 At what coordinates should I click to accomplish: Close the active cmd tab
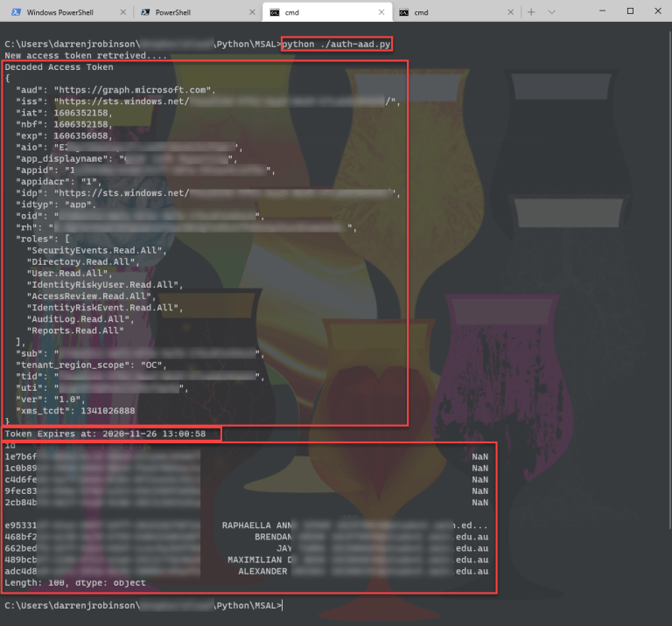click(x=381, y=12)
